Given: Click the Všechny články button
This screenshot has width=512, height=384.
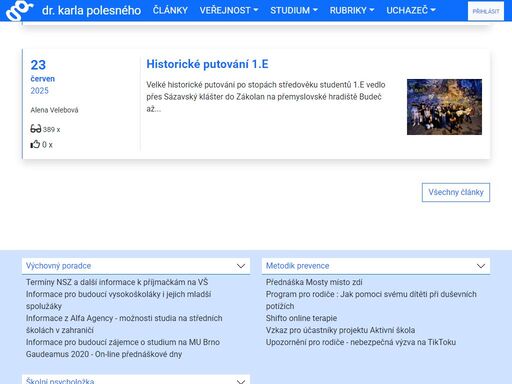Looking at the screenshot, I should 456,192.
